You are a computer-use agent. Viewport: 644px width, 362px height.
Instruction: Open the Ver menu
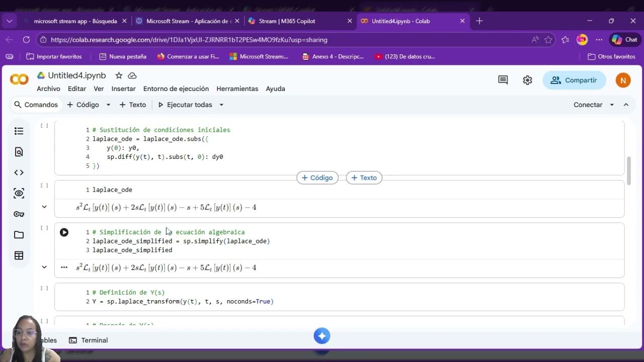(x=99, y=88)
